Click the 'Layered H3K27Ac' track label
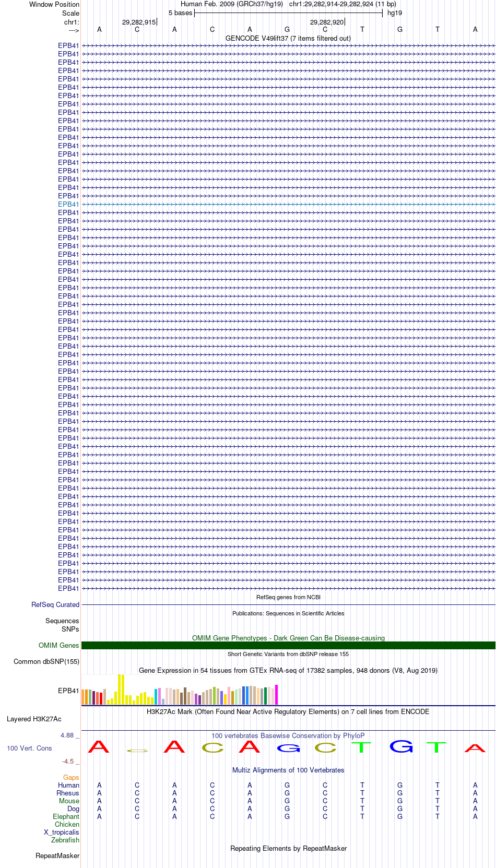496x868 pixels. 34,719
